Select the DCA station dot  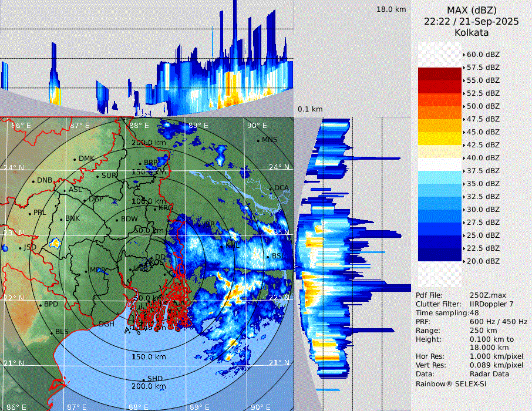click(271, 188)
